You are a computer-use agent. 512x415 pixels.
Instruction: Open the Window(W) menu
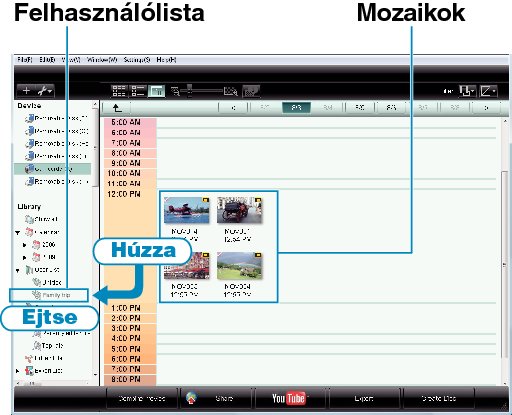[x=102, y=60]
